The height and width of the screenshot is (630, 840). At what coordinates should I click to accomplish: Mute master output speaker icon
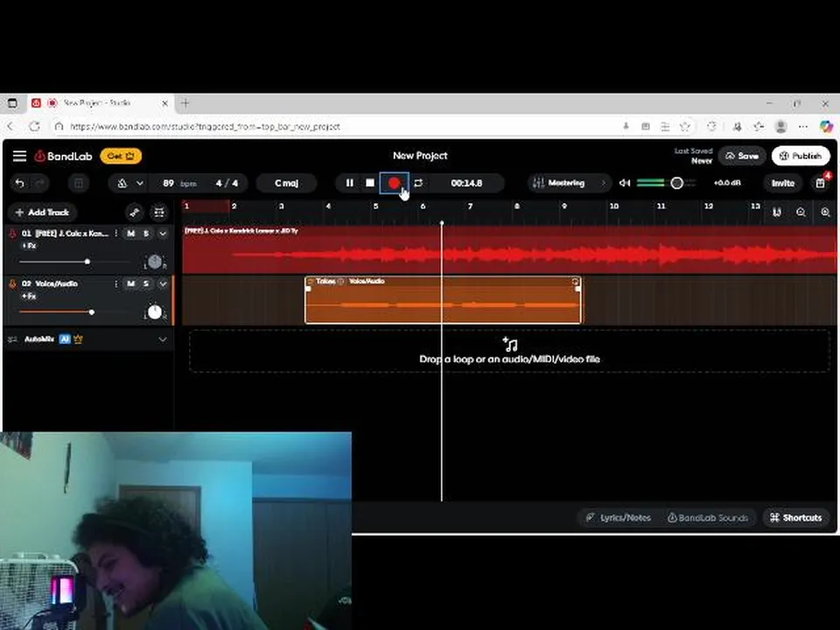point(624,183)
